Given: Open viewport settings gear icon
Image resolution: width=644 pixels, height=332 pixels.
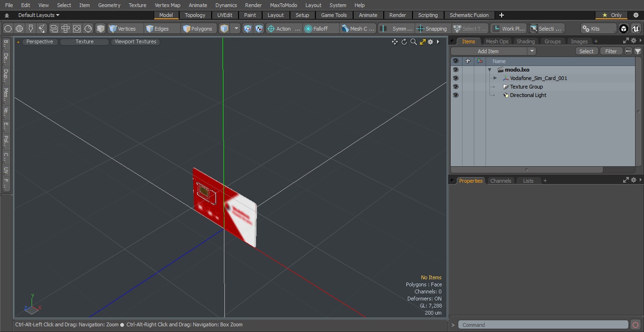Looking at the screenshot, I should [x=430, y=42].
